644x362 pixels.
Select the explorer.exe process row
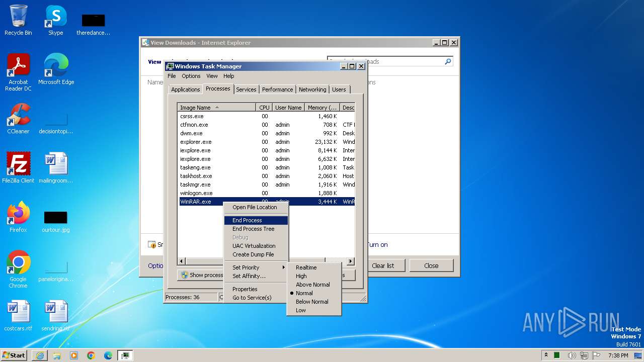[x=267, y=142]
